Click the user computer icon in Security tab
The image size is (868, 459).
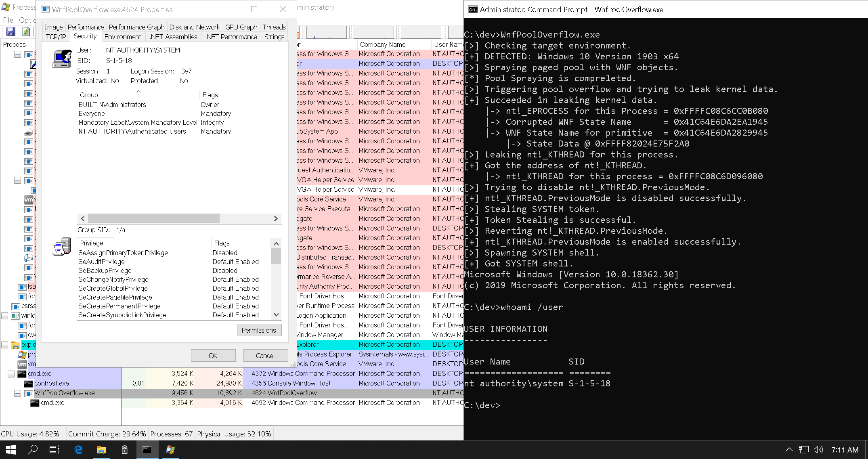62,59
